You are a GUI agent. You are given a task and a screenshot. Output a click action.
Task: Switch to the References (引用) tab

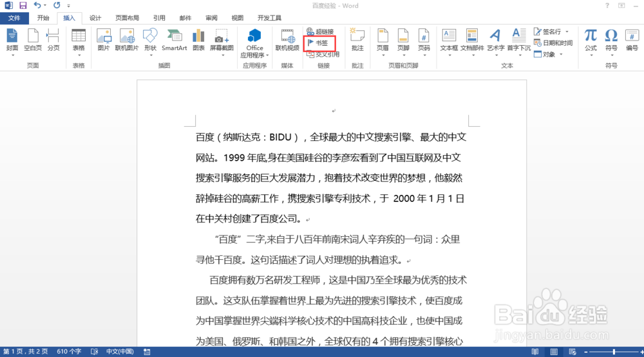pos(159,18)
